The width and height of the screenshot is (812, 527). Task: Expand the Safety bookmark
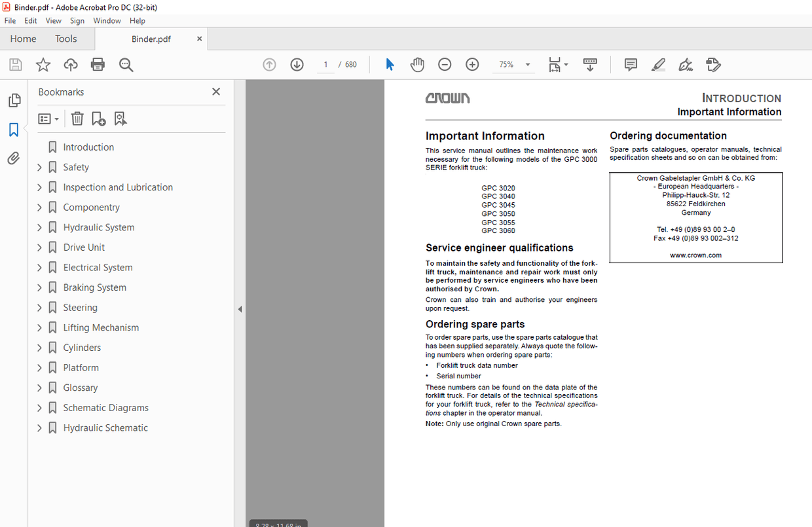[x=39, y=167]
